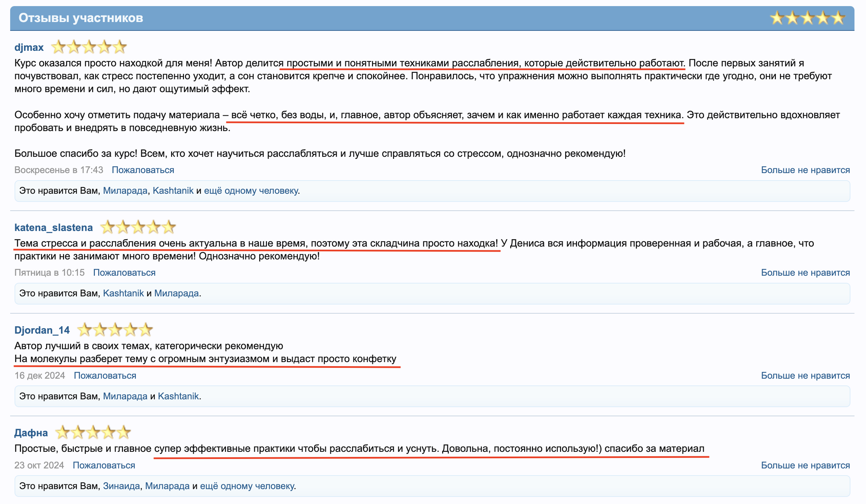Click star rating beside katena_slastena
This screenshot has height=504, width=866.
tap(138, 227)
